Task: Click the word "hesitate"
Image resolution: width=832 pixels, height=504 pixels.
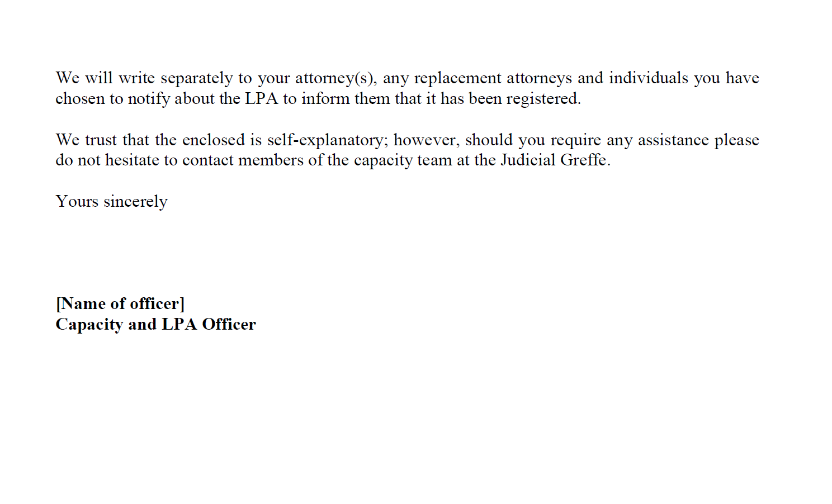Action: 131,160
